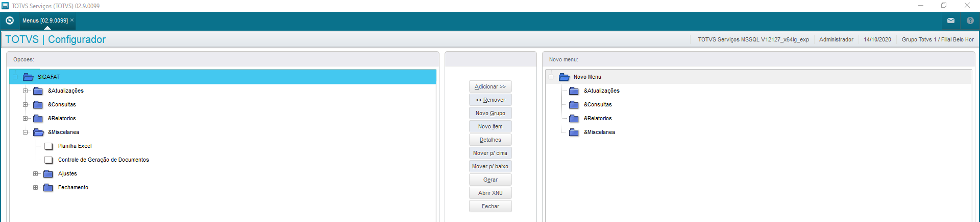The width and height of the screenshot is (980, 222).
Task: Expand &Consultas node in Opcoes
Action: tap(25, 104)
